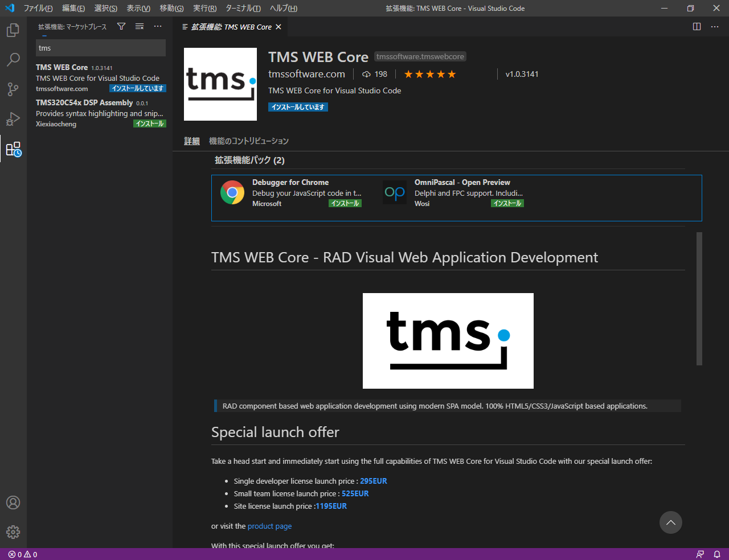Click the tms search input field
The width and height of the screenshot is (729, 560).
(101, 48)
